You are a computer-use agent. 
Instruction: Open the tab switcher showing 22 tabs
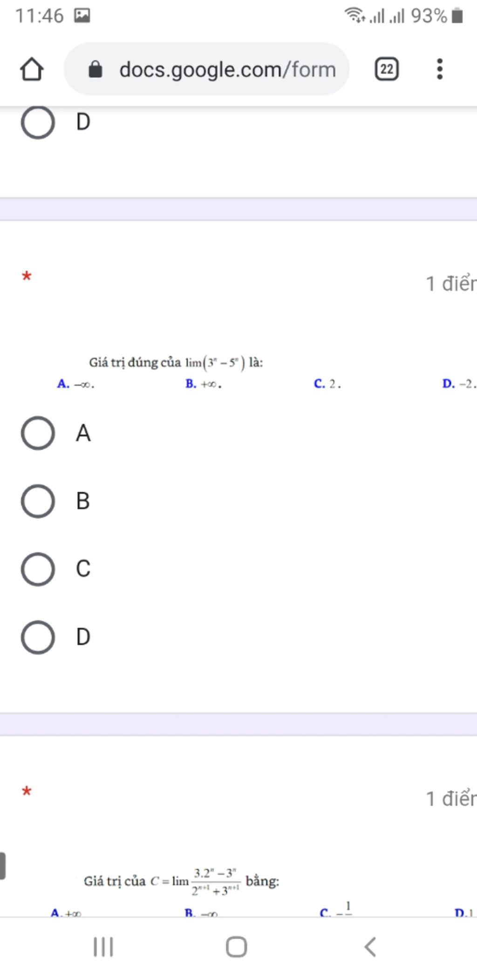pos(387,69)
